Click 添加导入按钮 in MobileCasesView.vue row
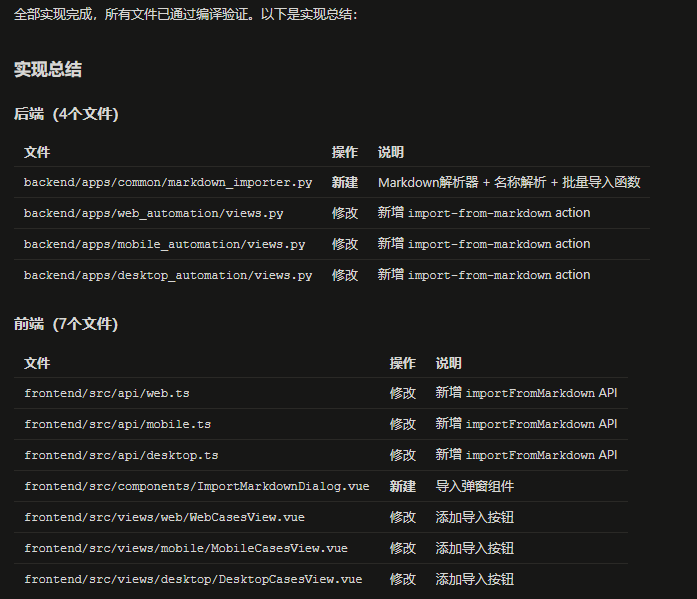 (475, 549)
